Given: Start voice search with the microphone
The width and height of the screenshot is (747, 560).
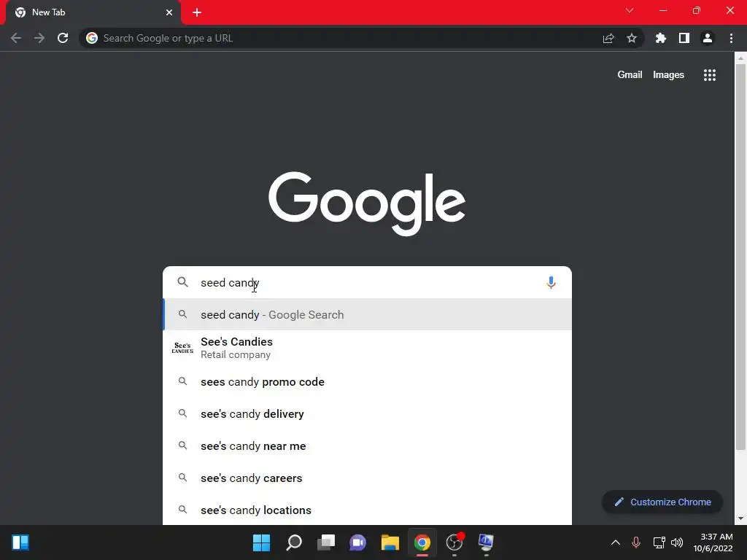Looking at the screenshot, I should coord(551,283).
